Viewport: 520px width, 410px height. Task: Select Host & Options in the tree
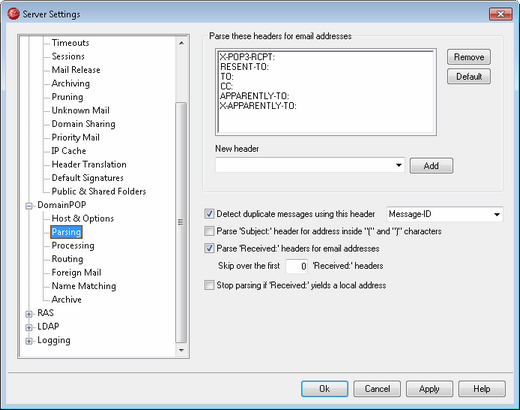pyautogui.click(x=83, y=218)
